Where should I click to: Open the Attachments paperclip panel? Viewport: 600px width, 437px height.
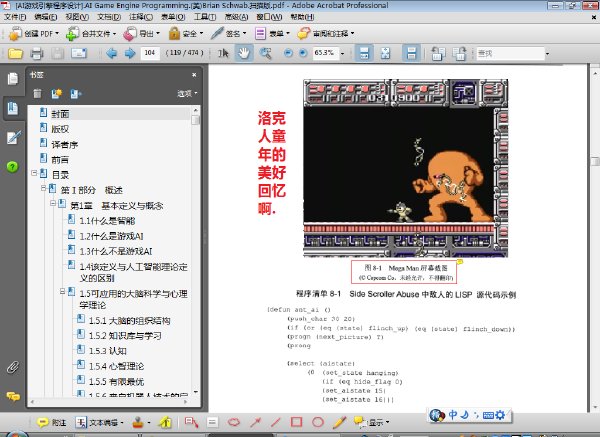coord(12,368)
